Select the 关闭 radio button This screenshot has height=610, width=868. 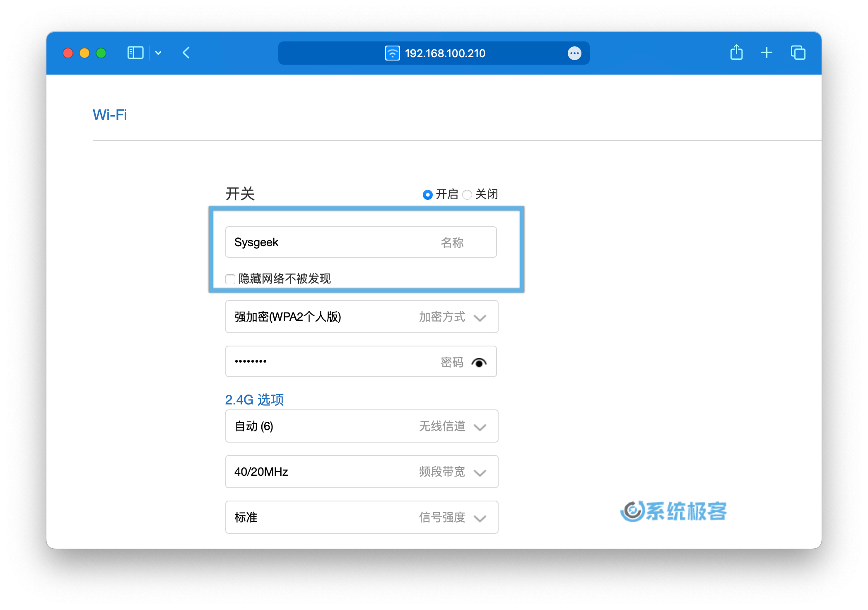click(x=467, y=194)
